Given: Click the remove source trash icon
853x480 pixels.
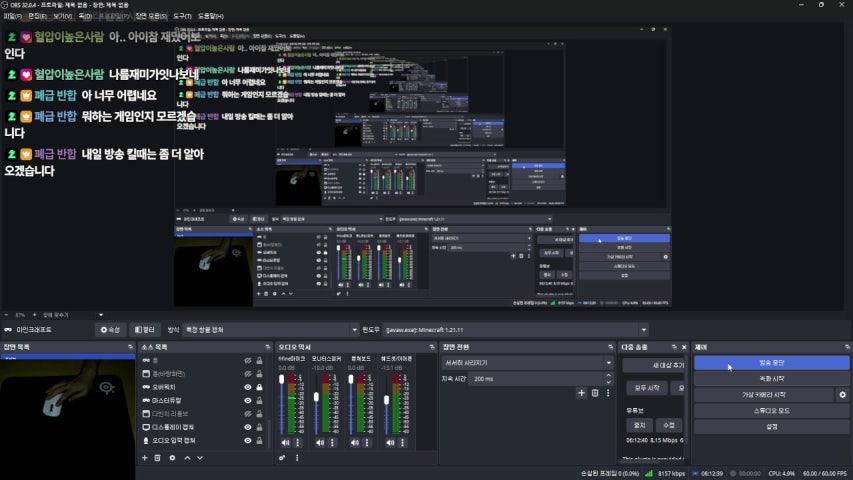Looking at the screenshot, I should click(x=159, y=457).
